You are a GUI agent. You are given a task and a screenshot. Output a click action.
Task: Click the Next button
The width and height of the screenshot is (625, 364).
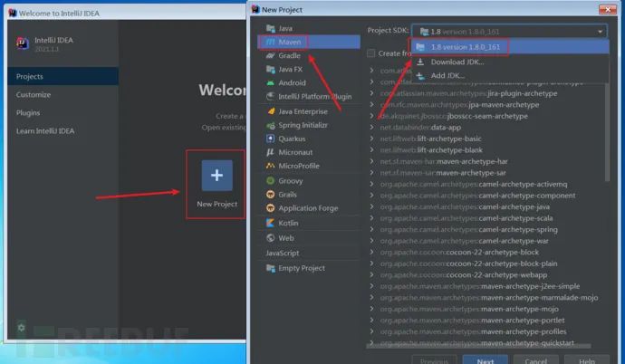486,360
